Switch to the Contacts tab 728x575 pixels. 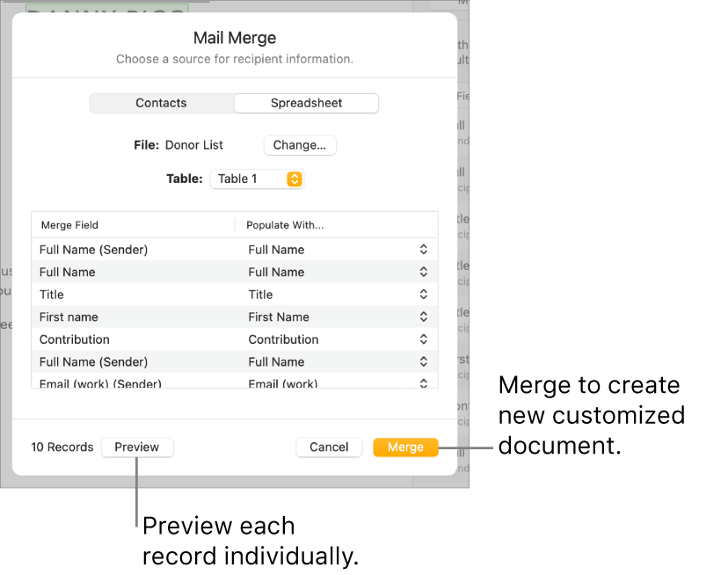[x=161, y=103]
